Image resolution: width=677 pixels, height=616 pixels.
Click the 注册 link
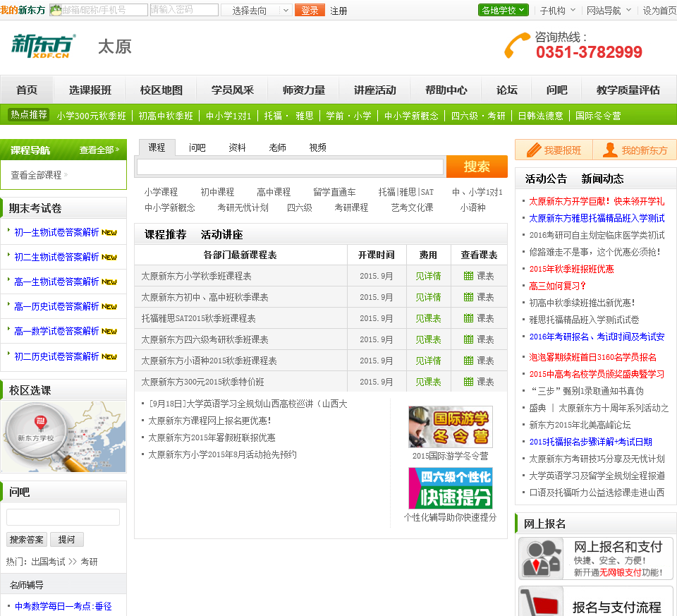click(338, 11)
